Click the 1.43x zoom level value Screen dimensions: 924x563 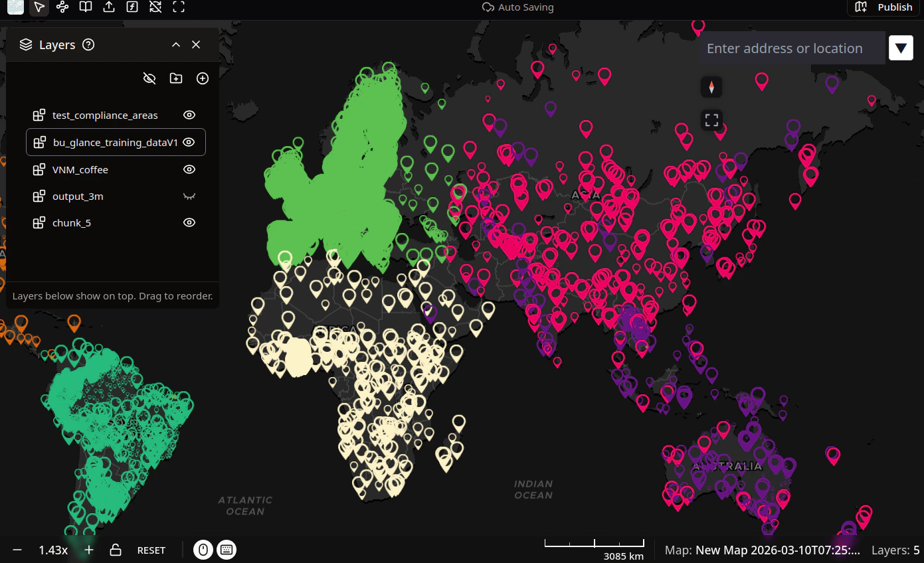point(53,550)
